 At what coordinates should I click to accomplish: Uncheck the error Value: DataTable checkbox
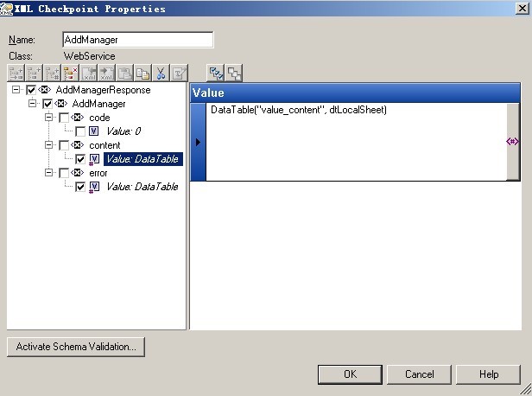pos(80,187)
